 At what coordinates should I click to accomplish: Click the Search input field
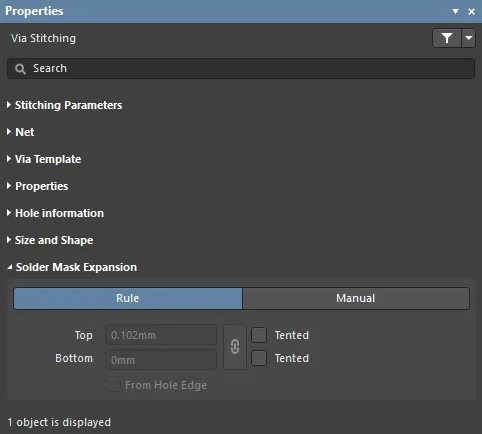pos(241,69)
